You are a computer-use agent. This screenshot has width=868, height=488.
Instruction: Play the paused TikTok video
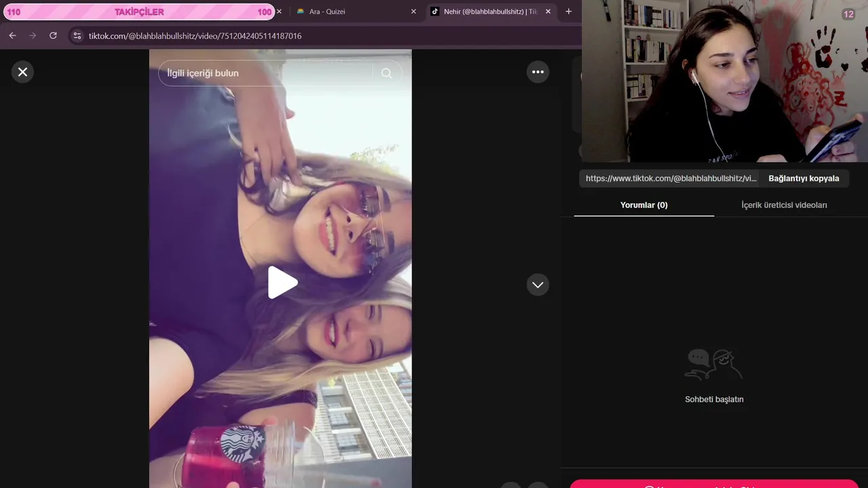point(282,283)
